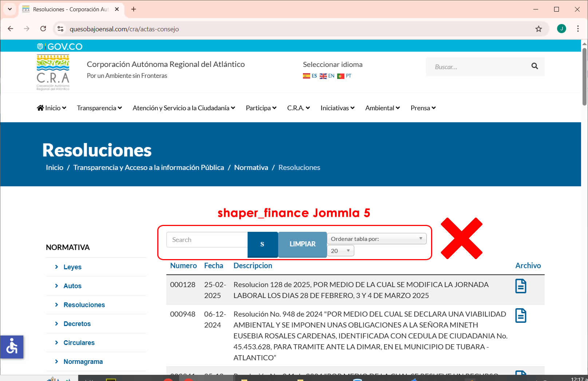The width and height of the screenshot is (588, 381).
Task: Open the Prensa navigation menu
Action: click(423, 108)
